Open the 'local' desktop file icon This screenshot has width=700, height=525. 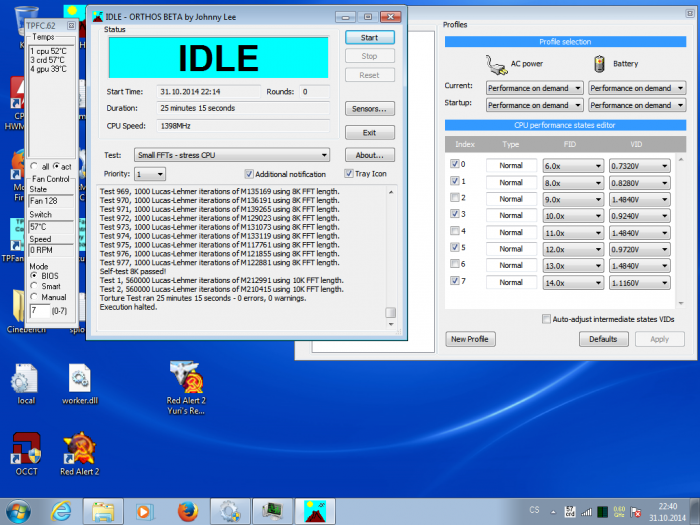26,381
